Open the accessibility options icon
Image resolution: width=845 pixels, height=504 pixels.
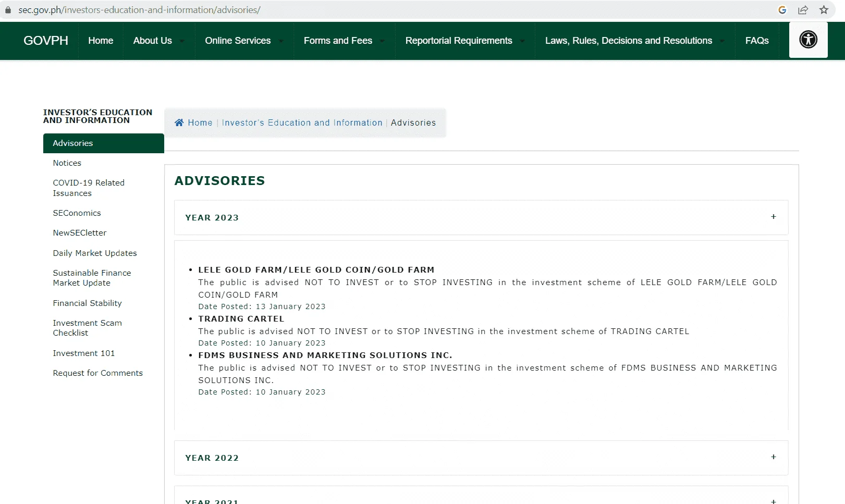coord(808,40)
